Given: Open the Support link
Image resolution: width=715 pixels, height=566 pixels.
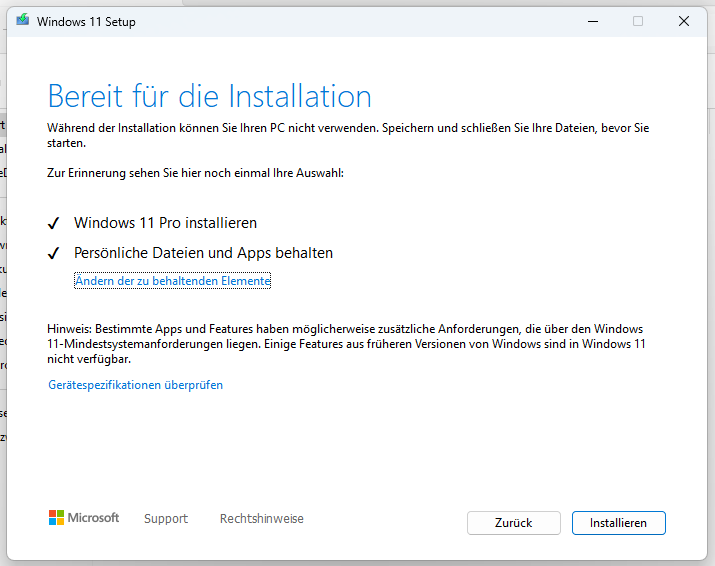Looking at the screenshot, I should point(166,519).
